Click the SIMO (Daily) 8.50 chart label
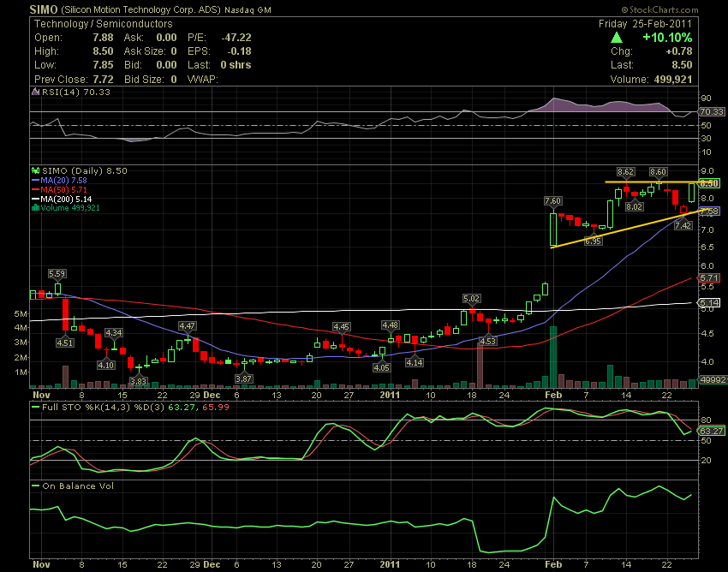Screen dimensions: 728x572 [85, 171]
